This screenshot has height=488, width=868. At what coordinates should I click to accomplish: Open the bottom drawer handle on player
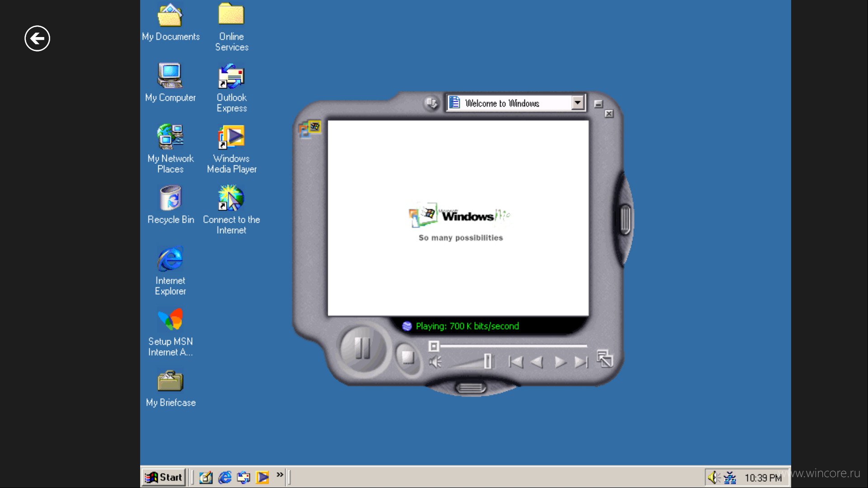pos(471,388)
